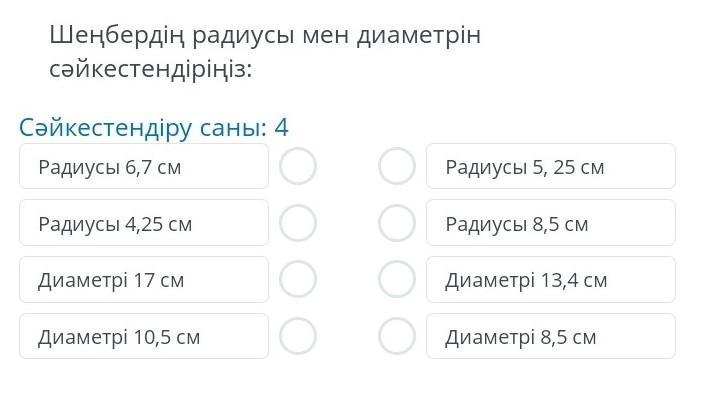
Task: Click the Радиусы 6,7 см box
Action: click(x=144, y=167)
